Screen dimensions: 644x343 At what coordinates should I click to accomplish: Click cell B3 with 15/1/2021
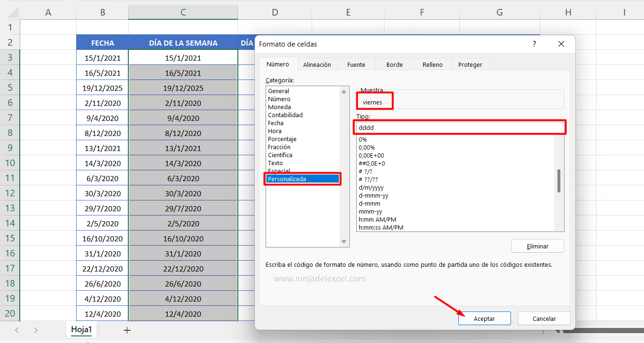[x=102, y=58]
